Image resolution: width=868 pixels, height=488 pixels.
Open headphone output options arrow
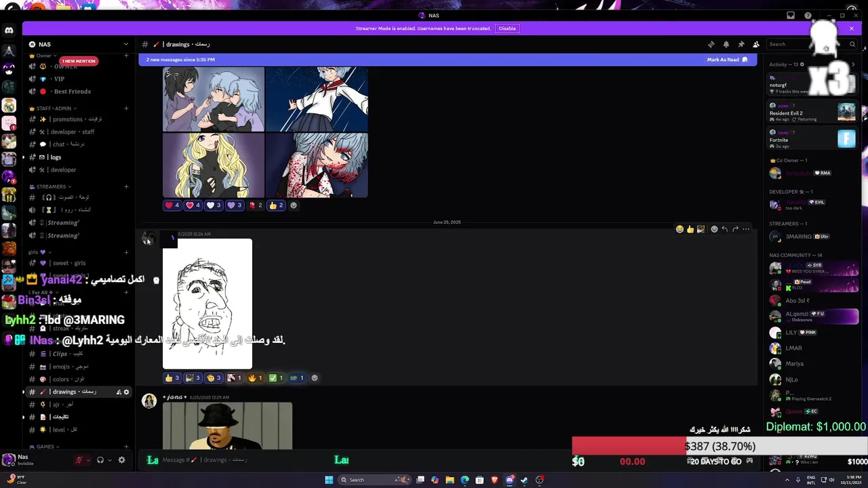pos(110,460)
